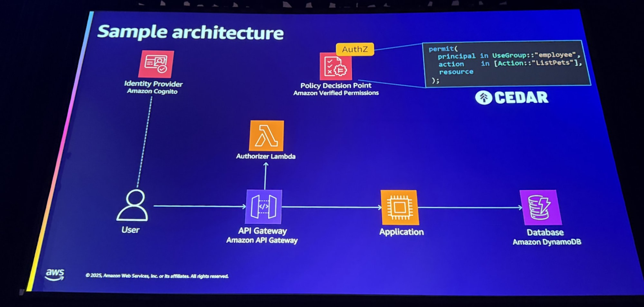Click the aws logo in the corner
Viewport: 644px width, 307px height.
click(55, 274)
